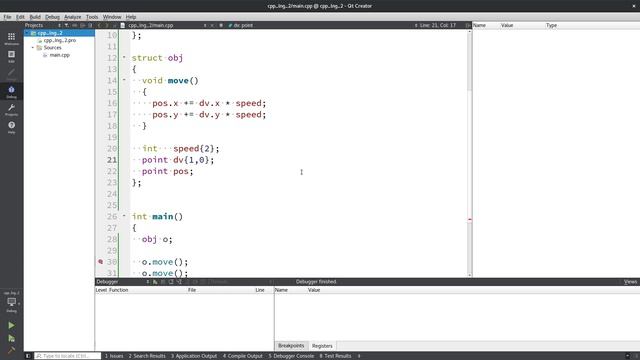Split the Projects side panel
The image size is (640, 360).
(x=83, y=25)
